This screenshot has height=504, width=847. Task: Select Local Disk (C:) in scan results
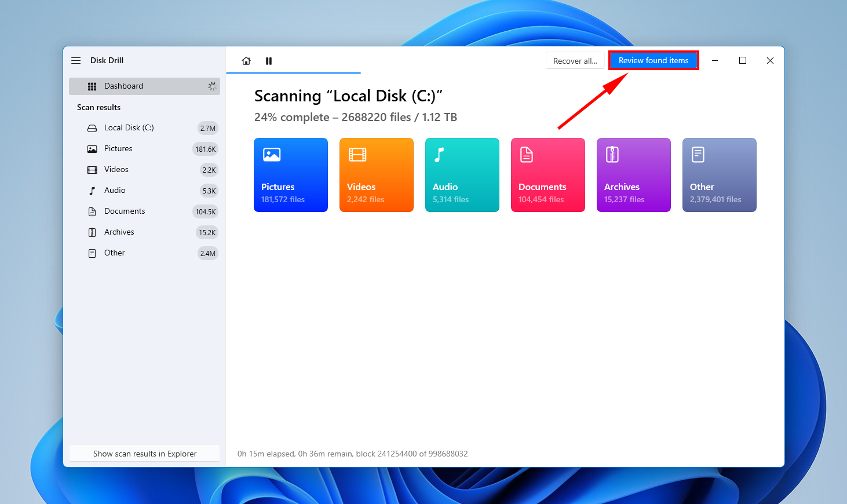click(x=144, y=128)
